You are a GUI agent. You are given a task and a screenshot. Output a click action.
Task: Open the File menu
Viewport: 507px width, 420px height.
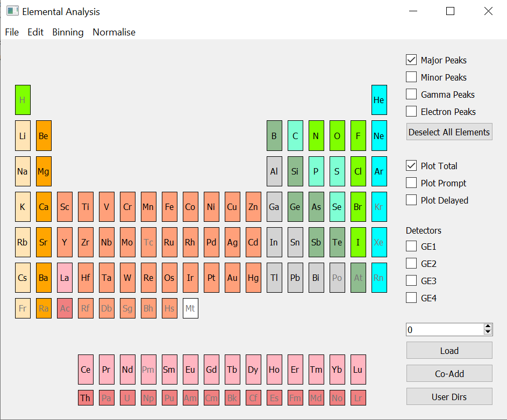pyautogui.click(x=12, y=32)
